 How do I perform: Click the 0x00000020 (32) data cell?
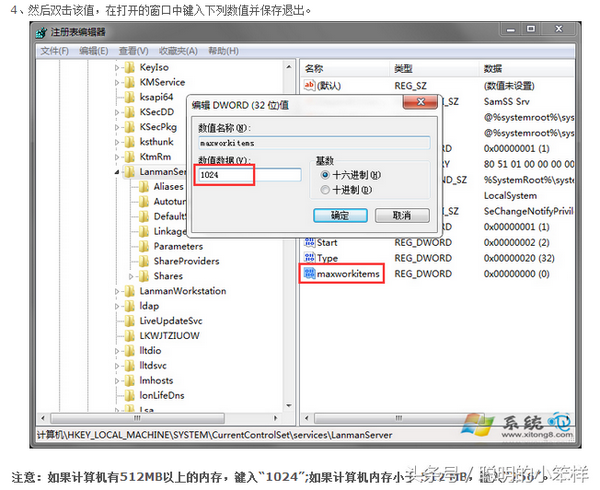click(x=519, y=258)
